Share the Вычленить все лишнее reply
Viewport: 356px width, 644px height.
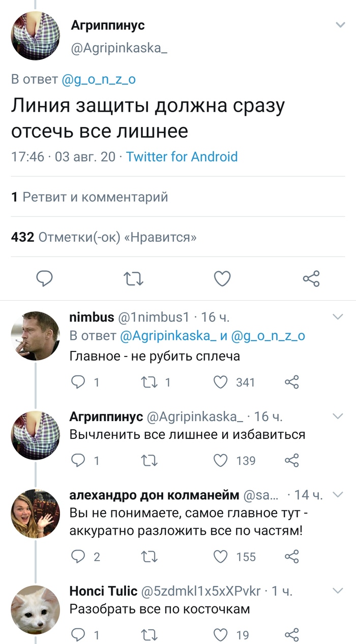pyautogui.click(x=292, y=461)
